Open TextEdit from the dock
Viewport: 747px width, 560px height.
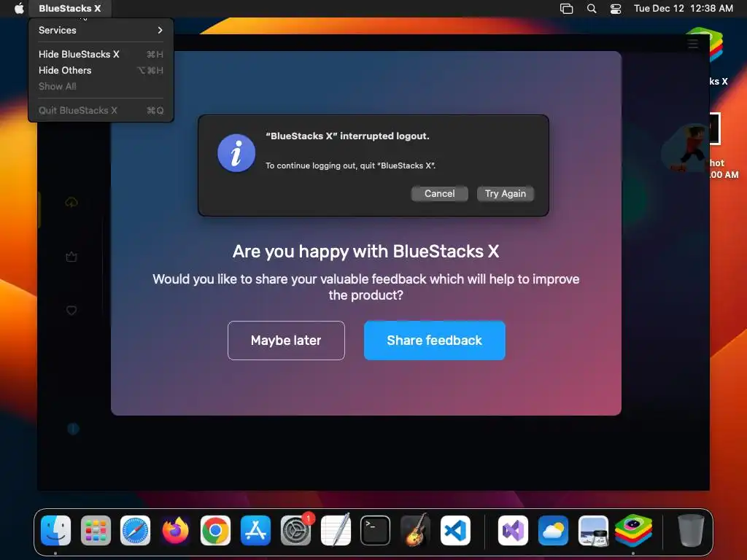(336, 530)
